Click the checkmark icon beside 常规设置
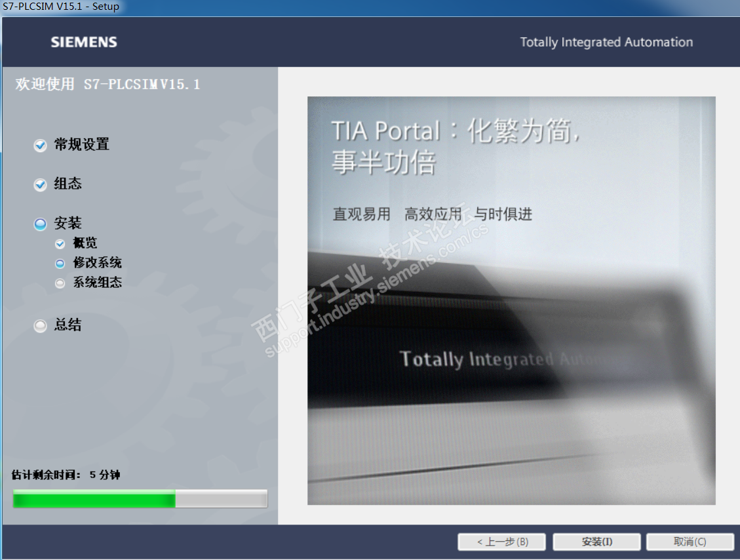 point(41,145)
